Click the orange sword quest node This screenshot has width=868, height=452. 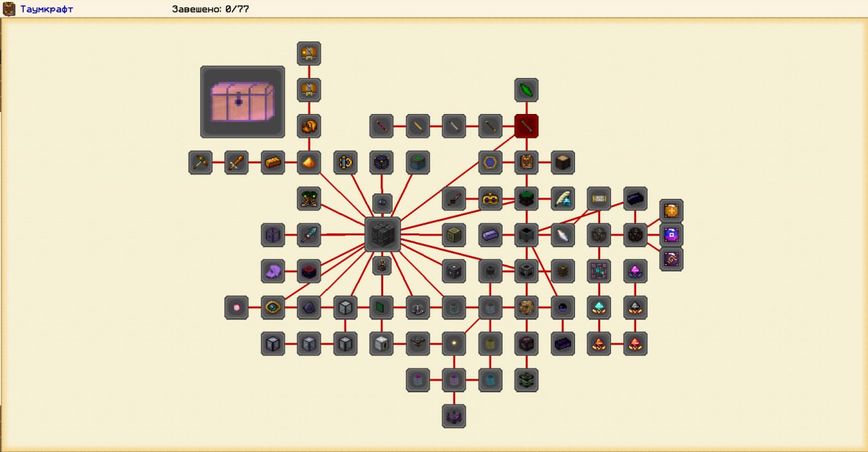(x=236, y=163)
